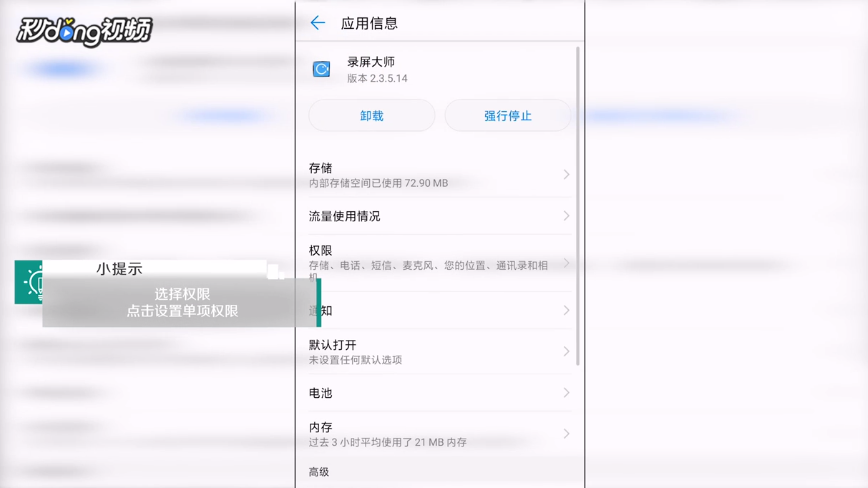Image resolution: width=868 pixels, height=488 pixels.
Task: Expand the 权限 row chevron
Action: [x=566, y=263]
